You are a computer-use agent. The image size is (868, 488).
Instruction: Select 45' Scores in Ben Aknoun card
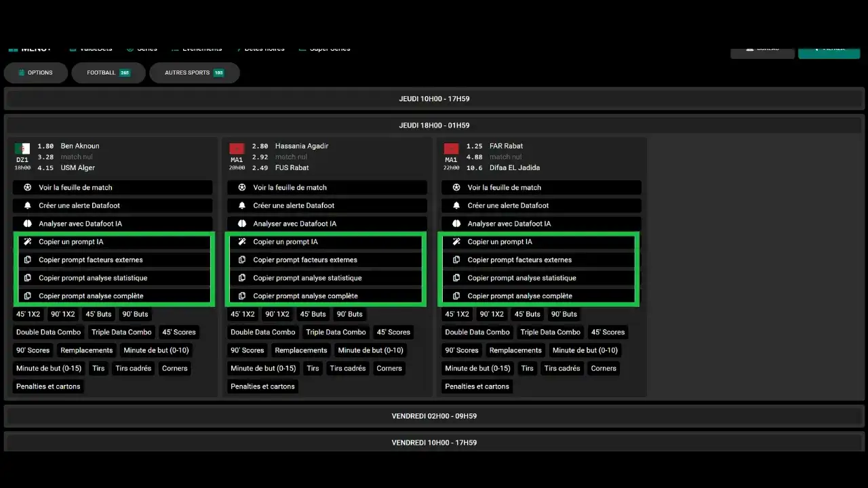click(x=179, y=332)
